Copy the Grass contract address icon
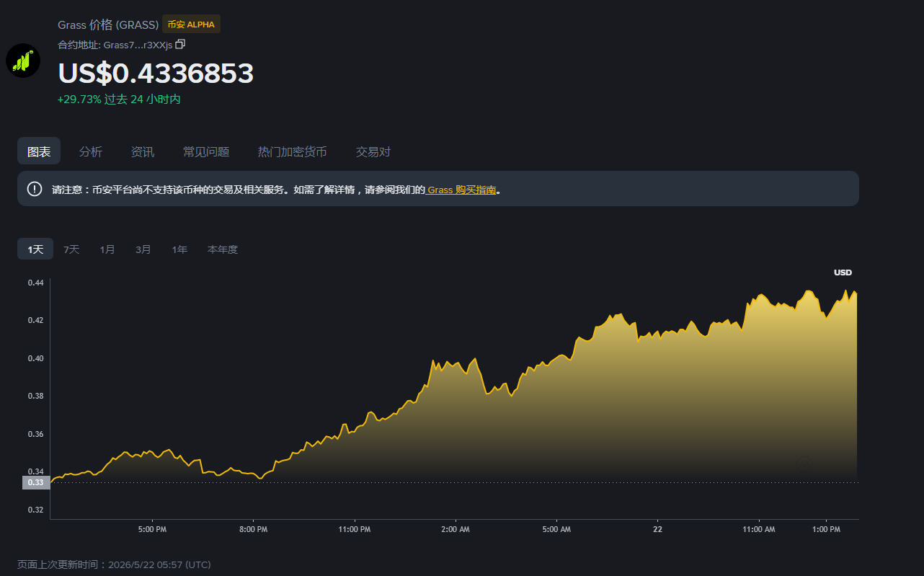The width and height of the screenshot is (924, 576). pyautogui.click(x=180, y=45)
